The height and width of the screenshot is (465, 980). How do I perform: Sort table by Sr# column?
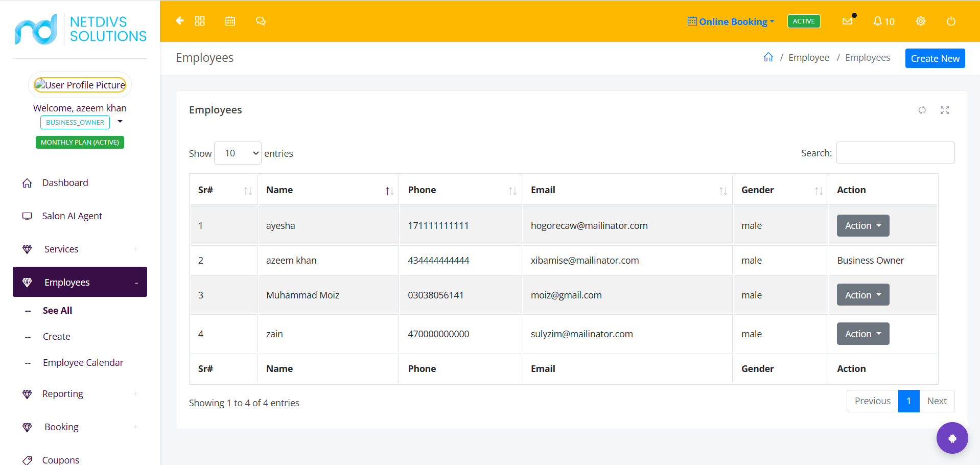(224, 190)
